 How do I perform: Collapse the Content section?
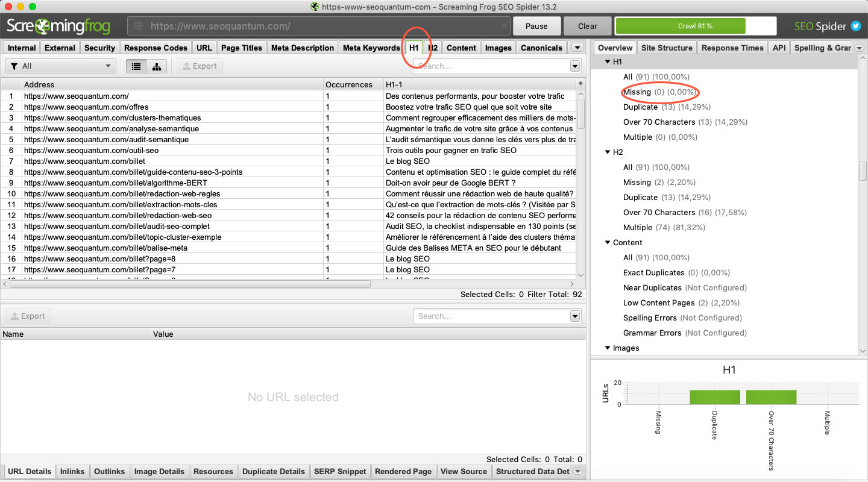pyautogui.click(x=608, y=242)
